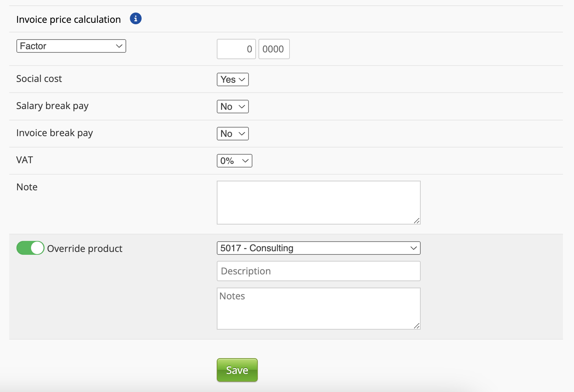Grab the Note text area resize handle
574x392 pixels.
(416, 221)
